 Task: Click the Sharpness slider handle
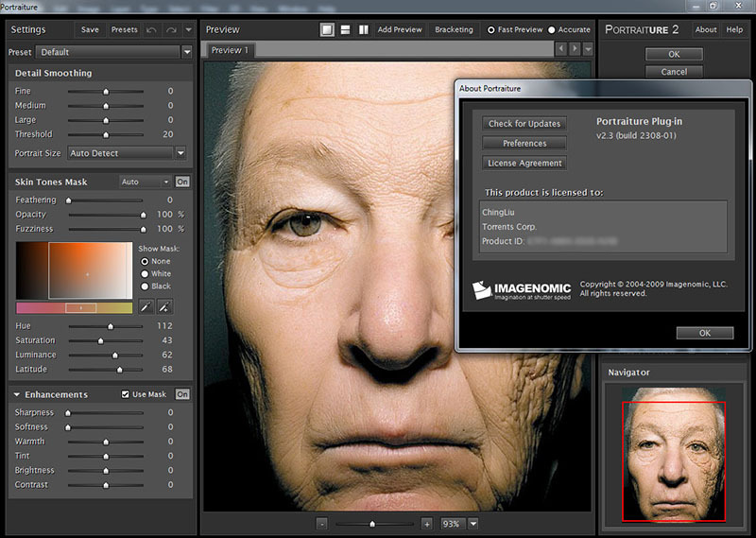coord(68,413)
